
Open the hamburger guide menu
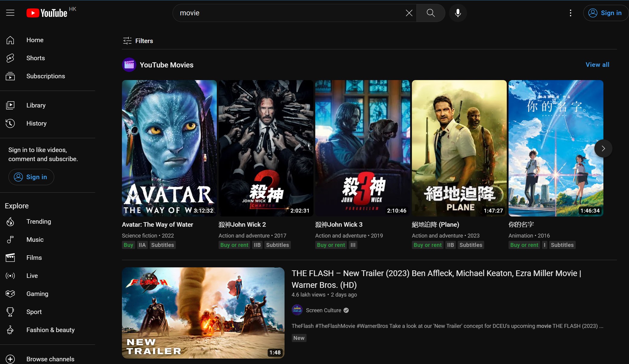10,13
